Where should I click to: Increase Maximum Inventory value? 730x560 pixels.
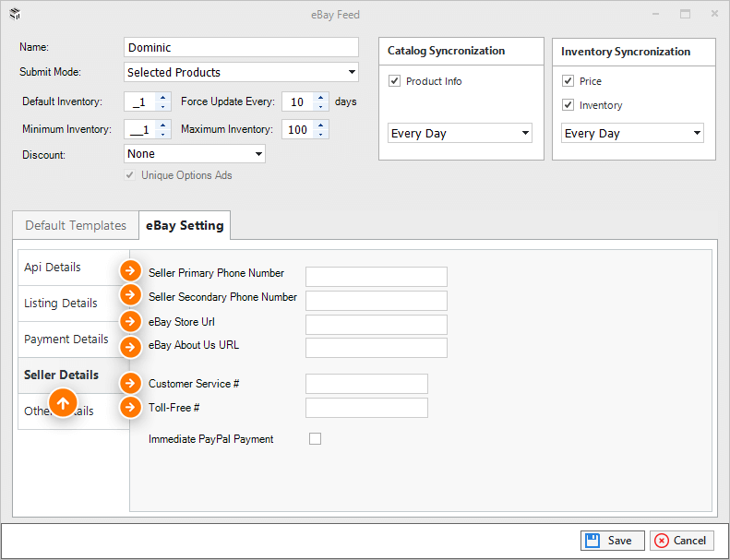(321, 125)
